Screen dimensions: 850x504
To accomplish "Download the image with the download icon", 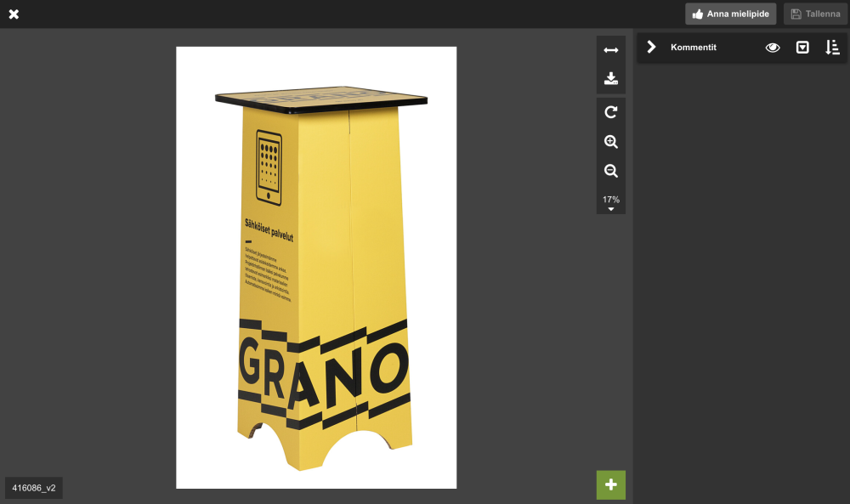I will click(611, 78).
